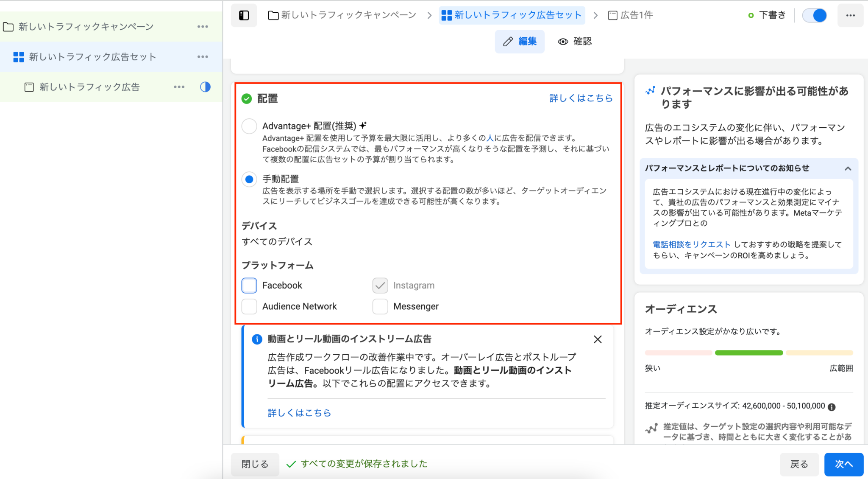Open 広告1件 from the breadcrumb

[x=636, y=14]
